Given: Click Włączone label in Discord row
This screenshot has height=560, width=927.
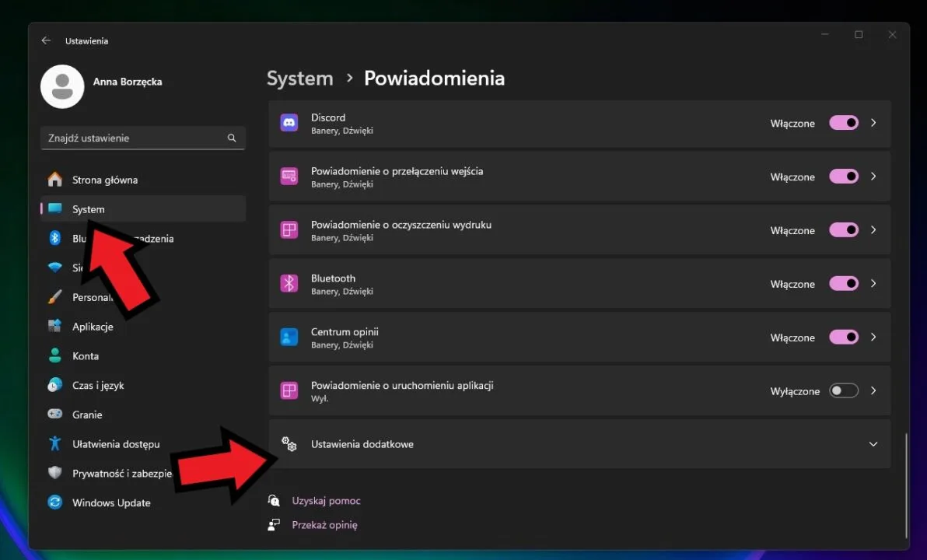Looking at the screenshot, I should (x=792, y=123).
